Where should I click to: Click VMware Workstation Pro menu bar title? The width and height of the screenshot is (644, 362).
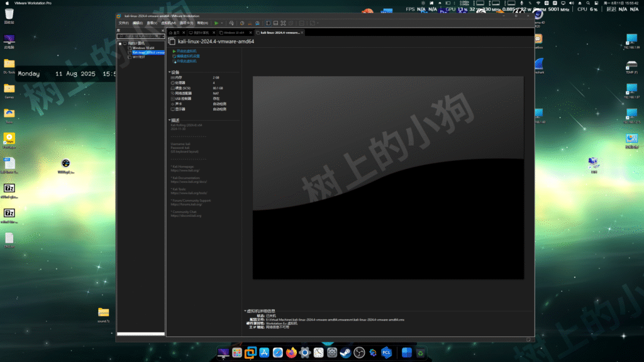[x=33, y=3]
